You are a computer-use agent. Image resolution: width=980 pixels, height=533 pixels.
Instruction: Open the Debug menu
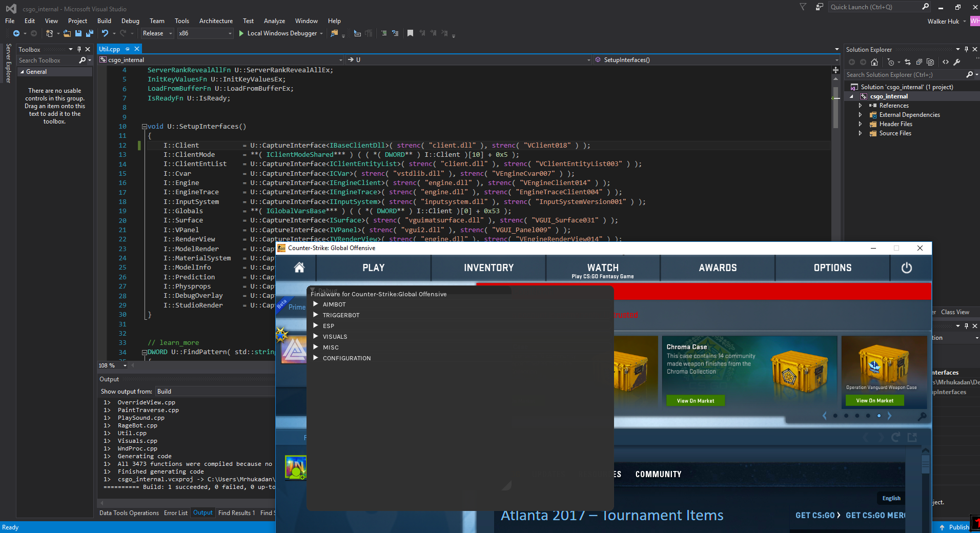[130, 21]
